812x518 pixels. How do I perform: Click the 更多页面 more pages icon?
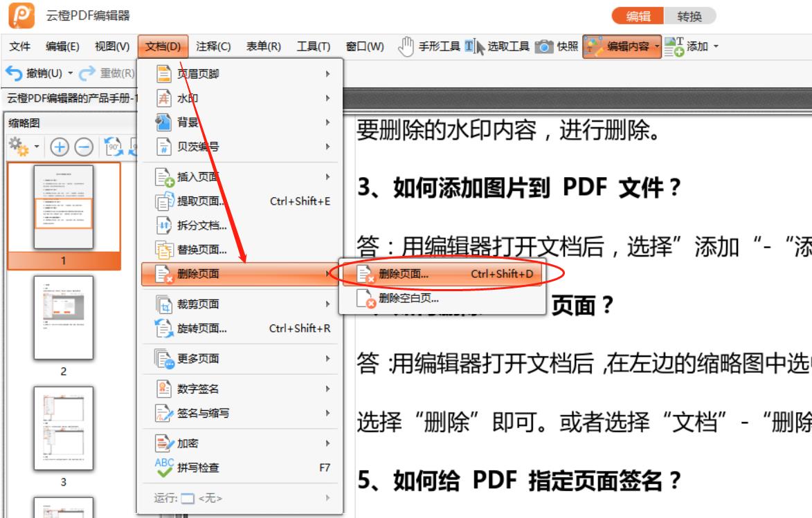click(165, 359)
